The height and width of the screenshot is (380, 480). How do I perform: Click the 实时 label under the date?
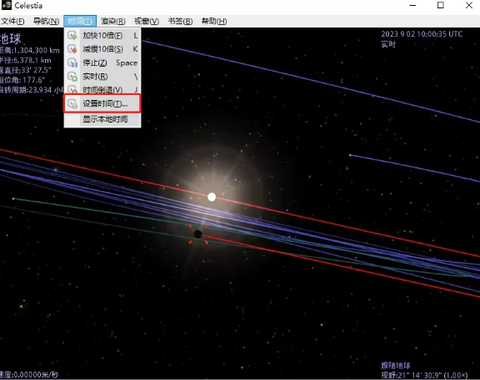[x=388, y=44]
